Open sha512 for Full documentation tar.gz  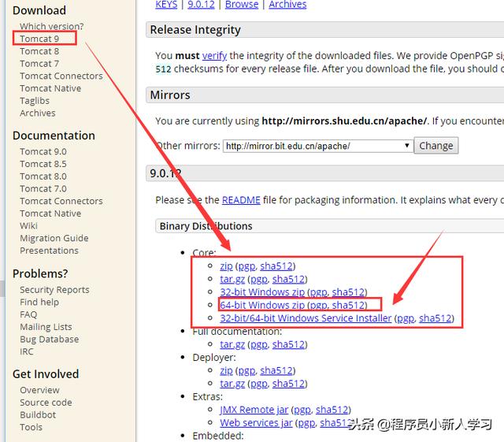click(x=288, y=344)
